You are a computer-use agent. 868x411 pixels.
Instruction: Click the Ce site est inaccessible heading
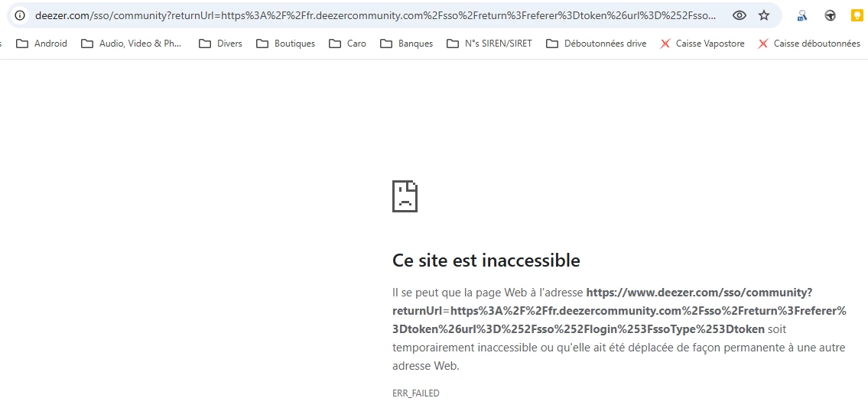tap(486, 260)
